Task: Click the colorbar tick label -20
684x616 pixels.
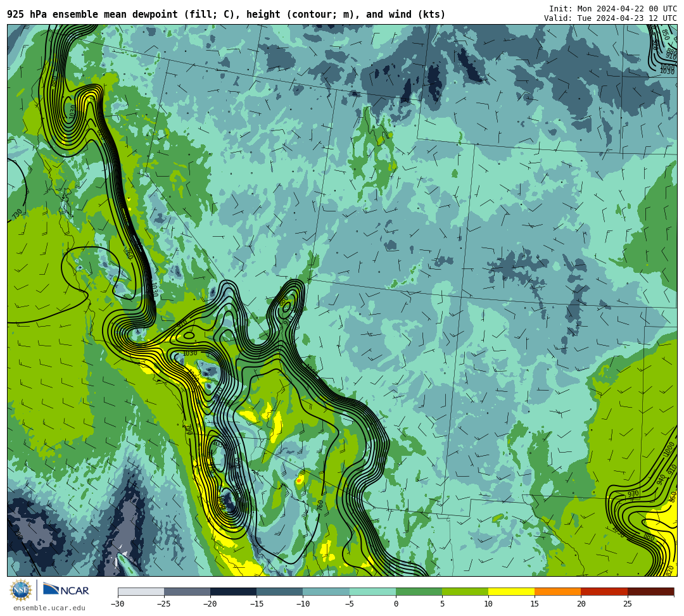Action: tap(210, 604)
